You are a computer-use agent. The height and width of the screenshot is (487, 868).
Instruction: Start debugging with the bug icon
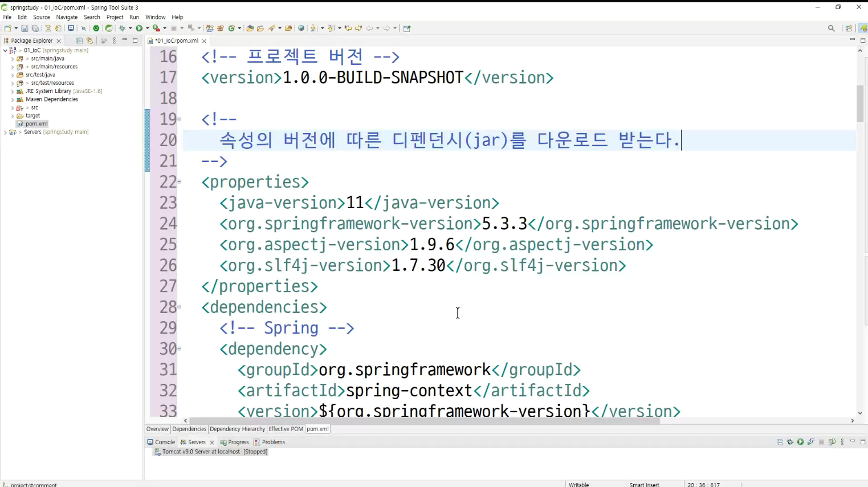tap(122, 28)
